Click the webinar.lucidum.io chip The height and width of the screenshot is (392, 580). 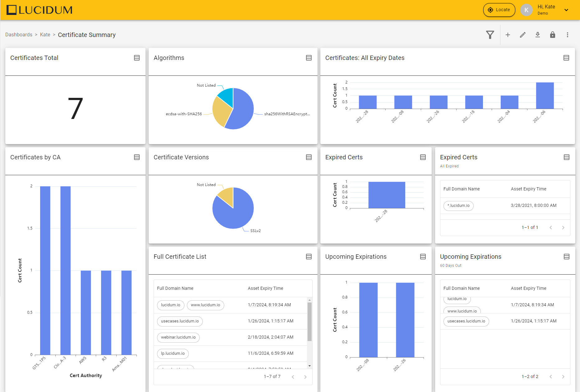coord(178,337)
